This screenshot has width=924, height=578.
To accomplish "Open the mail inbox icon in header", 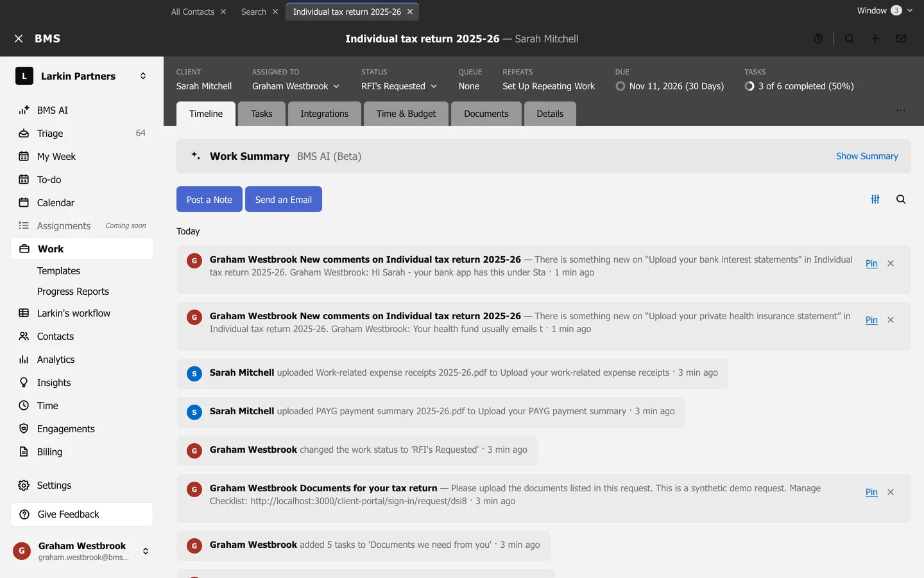I will point(901,39).
